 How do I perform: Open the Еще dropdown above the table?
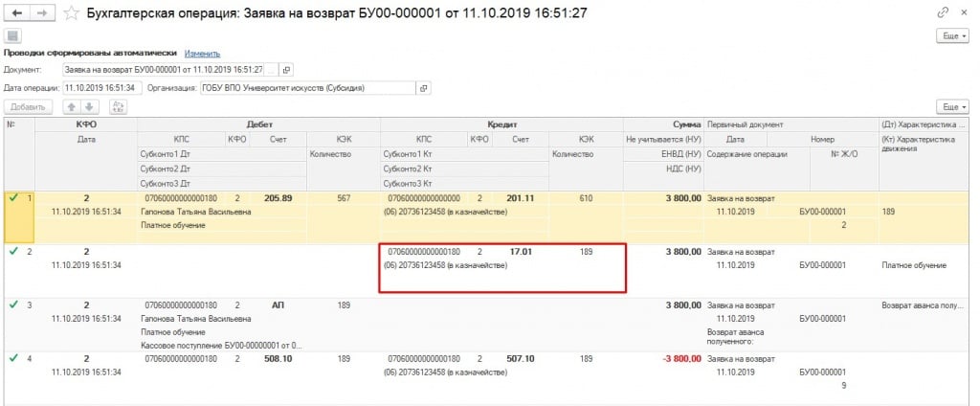pos(952,107)
